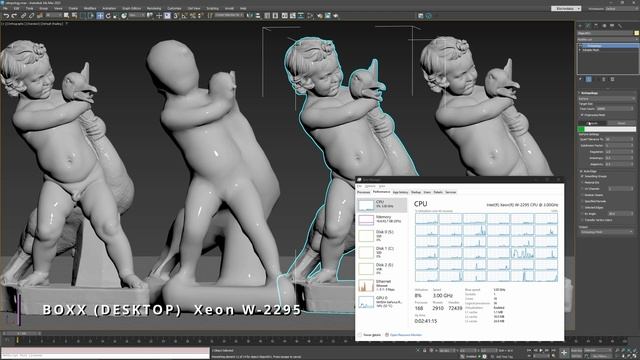The width and height of the screenshot is (640, 360).
Task: Toggle the By Angle checkbox
Action: [582, 213]
